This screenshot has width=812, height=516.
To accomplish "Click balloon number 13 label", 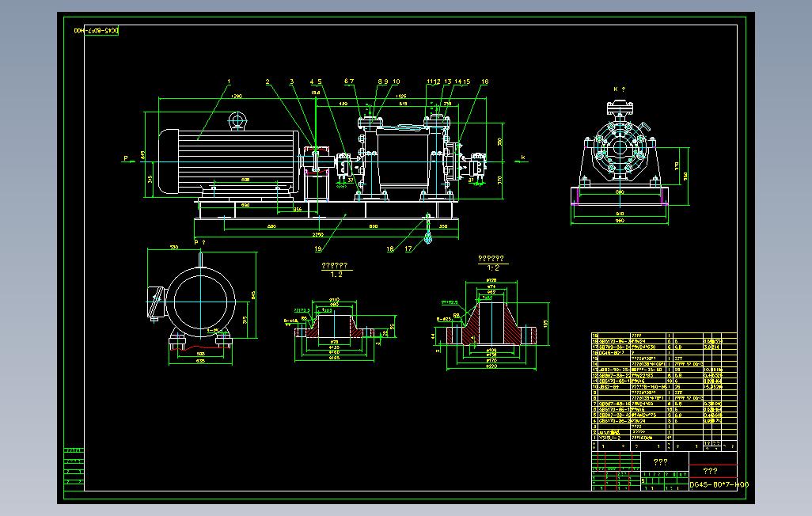I will [x=447, y=82].
